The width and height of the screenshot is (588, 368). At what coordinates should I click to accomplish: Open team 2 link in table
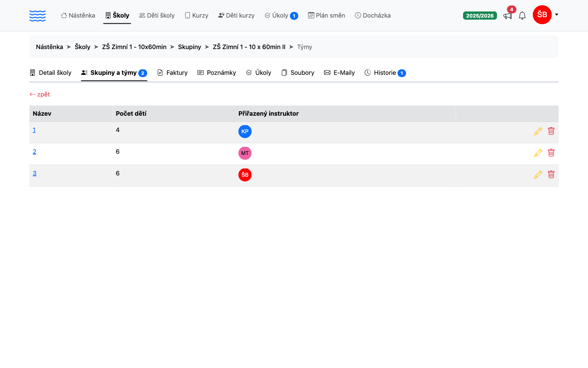(x=34, y=152)
